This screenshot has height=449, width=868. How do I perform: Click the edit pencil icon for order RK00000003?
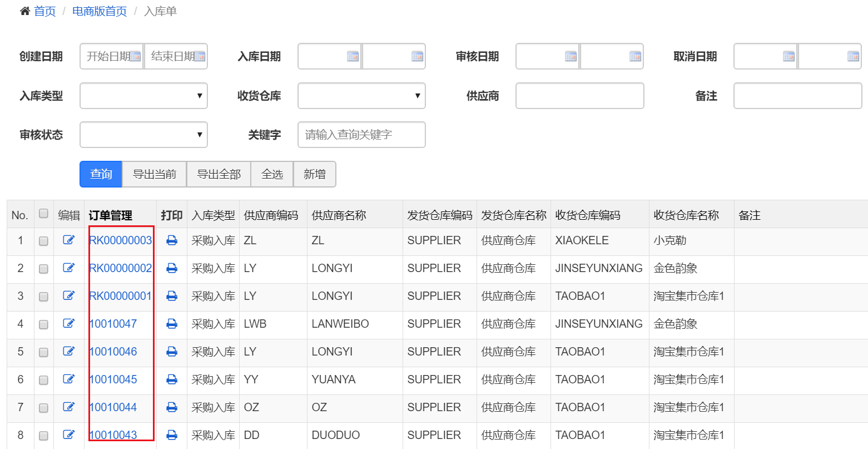point(69,240)
